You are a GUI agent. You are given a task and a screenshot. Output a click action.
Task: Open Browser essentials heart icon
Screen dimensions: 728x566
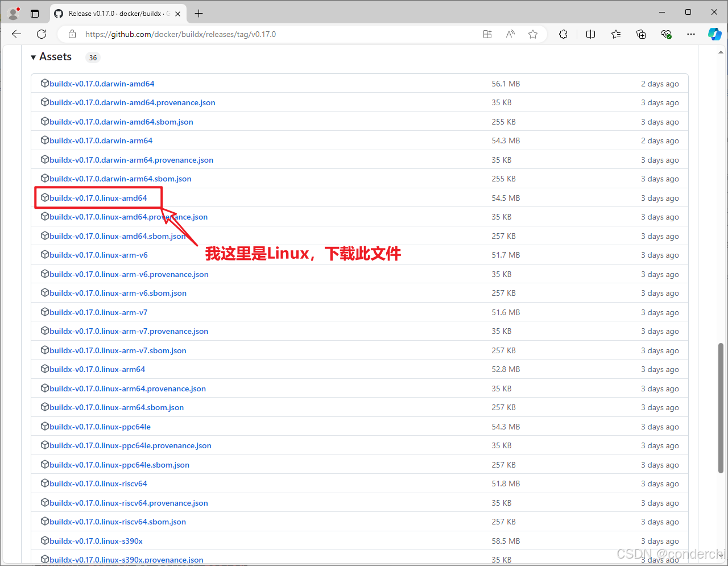point(666,34)
